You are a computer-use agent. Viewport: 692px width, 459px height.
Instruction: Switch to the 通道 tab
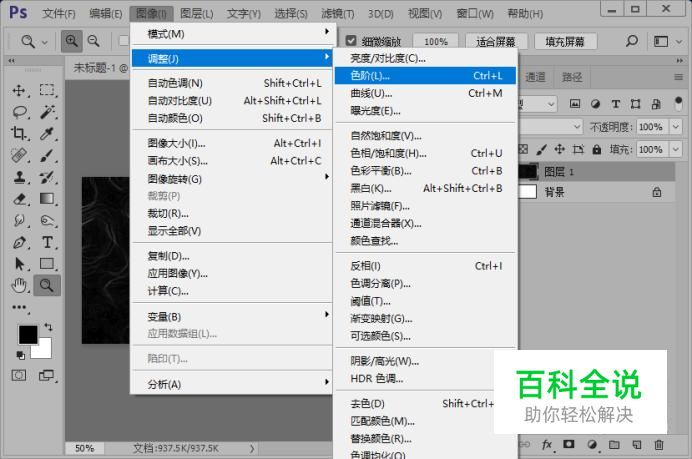coord(535,77)
